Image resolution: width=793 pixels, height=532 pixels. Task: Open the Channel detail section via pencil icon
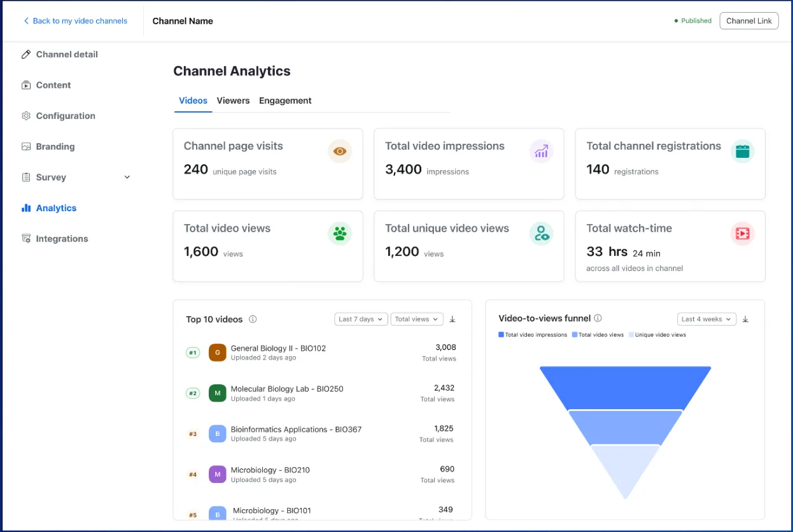coord(26,54)
